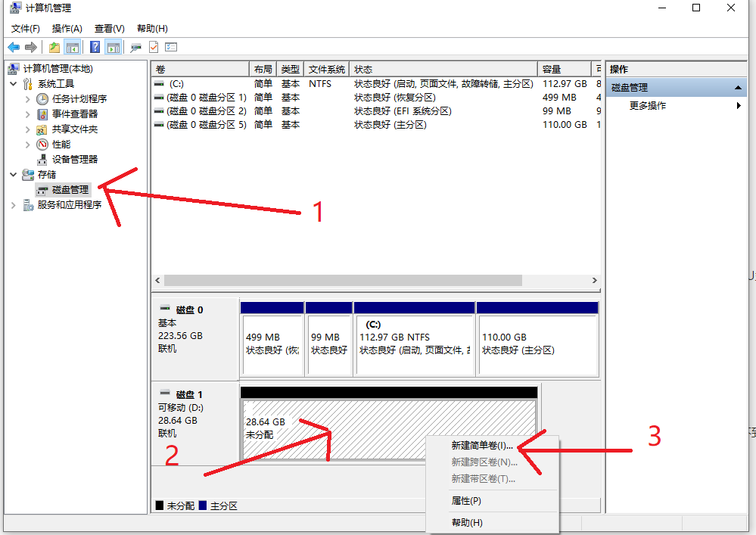Select 设备管理器 in the tree
756x535 pixels.
click(74, 159)
